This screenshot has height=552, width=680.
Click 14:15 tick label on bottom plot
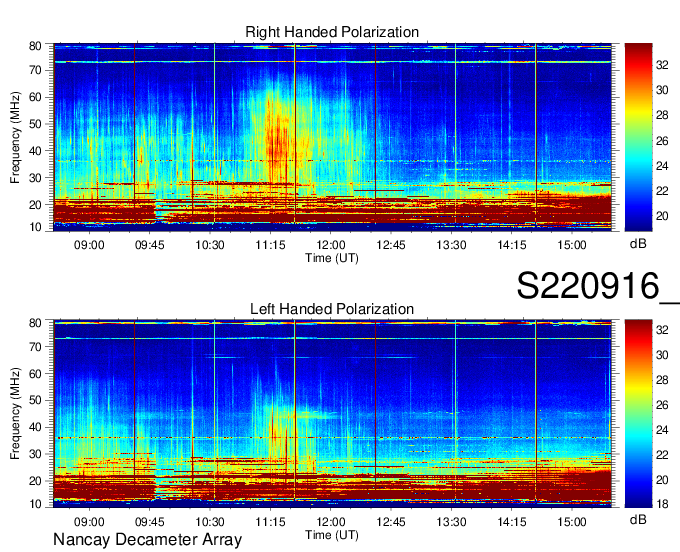pyautogui.click(x=511, y=522)
